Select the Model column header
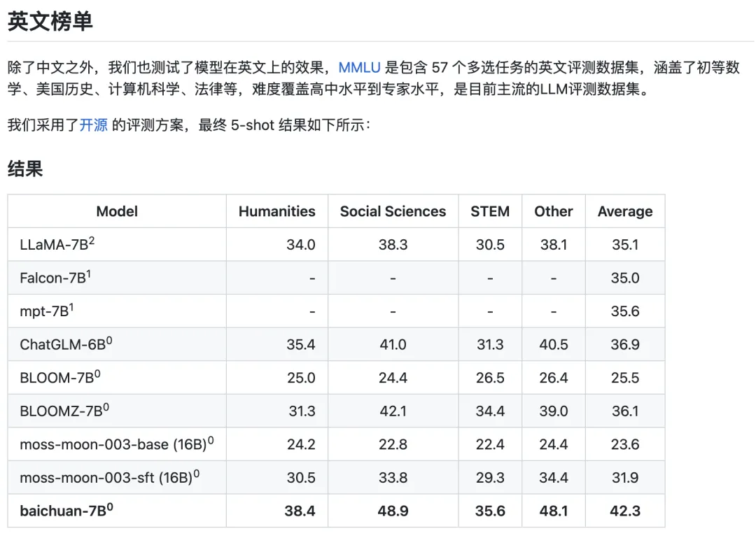This screenshot has width=756, height=538. pyautogui.click(x=117, y=211)
